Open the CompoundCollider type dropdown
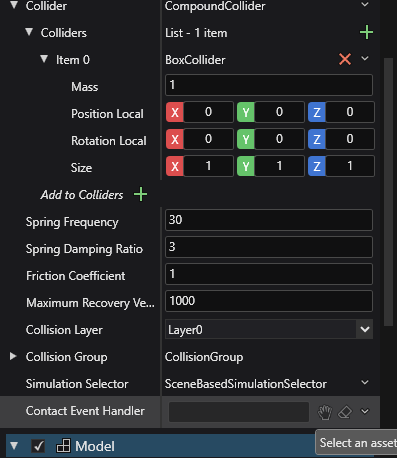This screenshot has height=458, width=397. [x=365, y=5]
